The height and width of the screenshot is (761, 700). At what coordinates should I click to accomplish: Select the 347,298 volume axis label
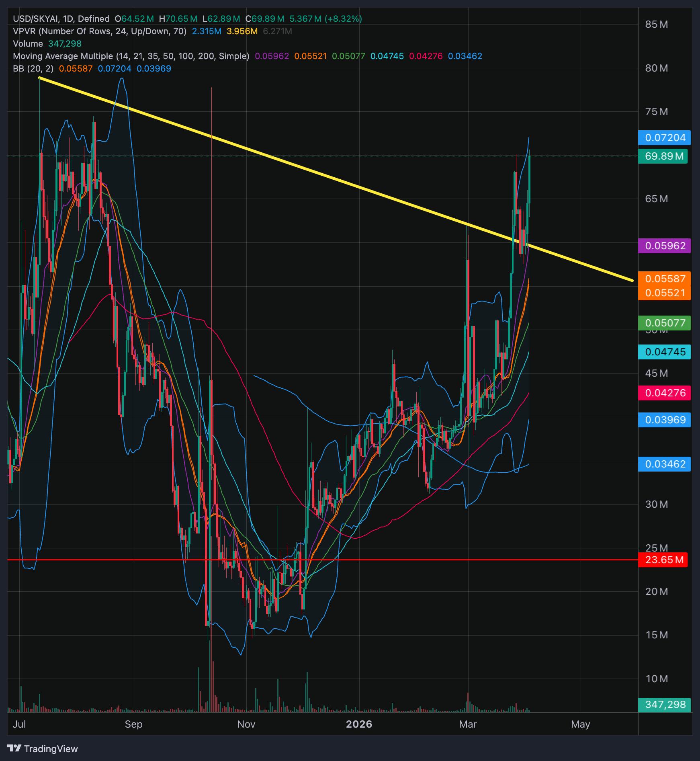[665, 704]
